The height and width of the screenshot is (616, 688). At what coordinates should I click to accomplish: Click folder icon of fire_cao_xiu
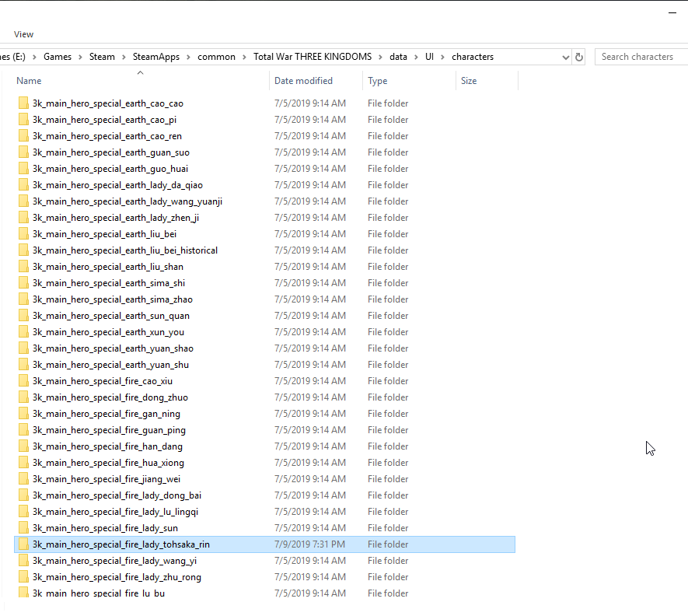[23, 380]
